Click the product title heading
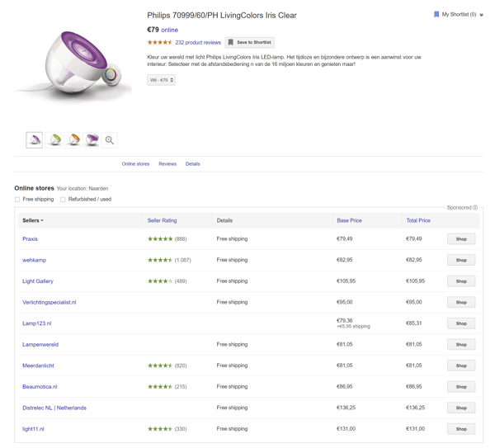The image size is (495, 448). (222, 16)
